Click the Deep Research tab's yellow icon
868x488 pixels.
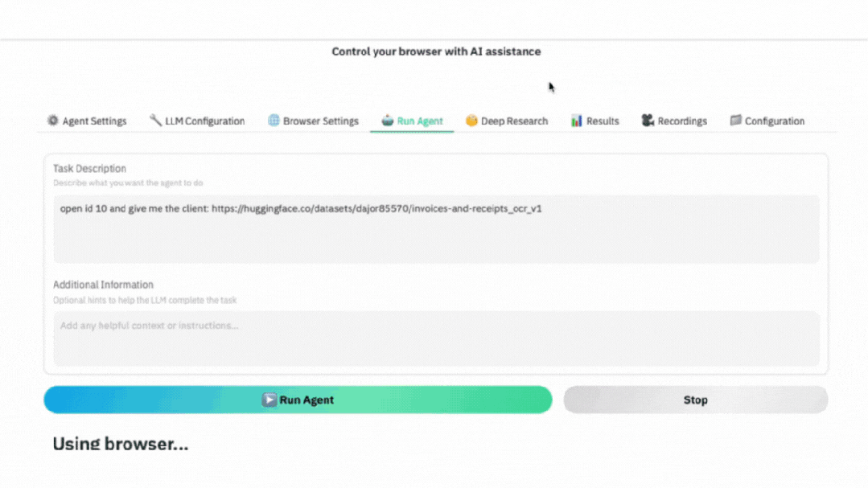pos(471,121)
